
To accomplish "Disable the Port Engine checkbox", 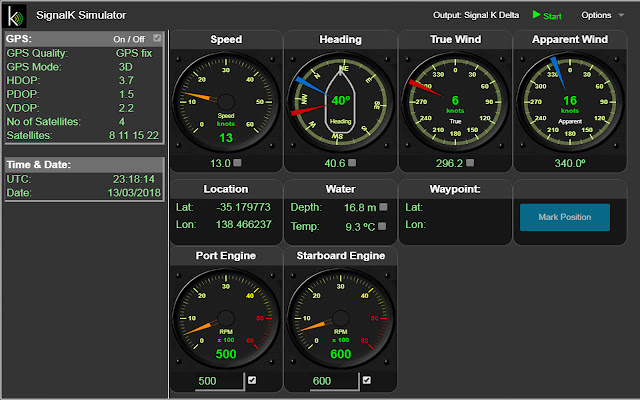I will pos(252,380).
